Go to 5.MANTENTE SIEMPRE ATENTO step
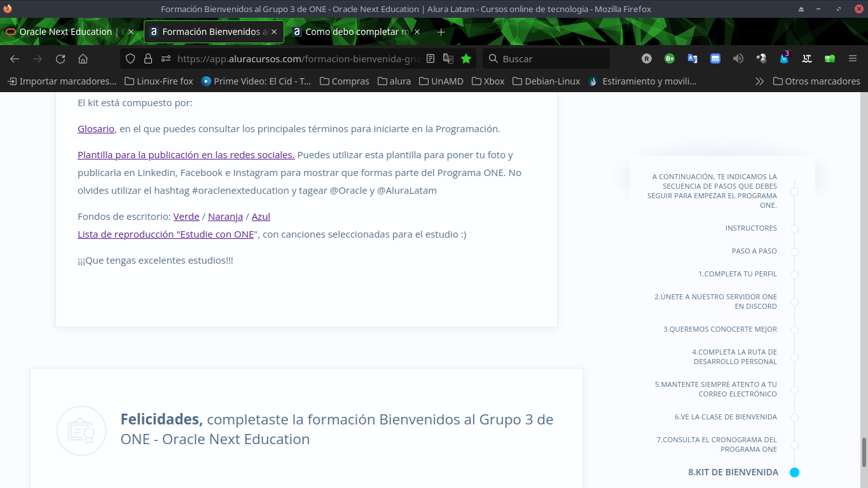 (x=716, y=390)
